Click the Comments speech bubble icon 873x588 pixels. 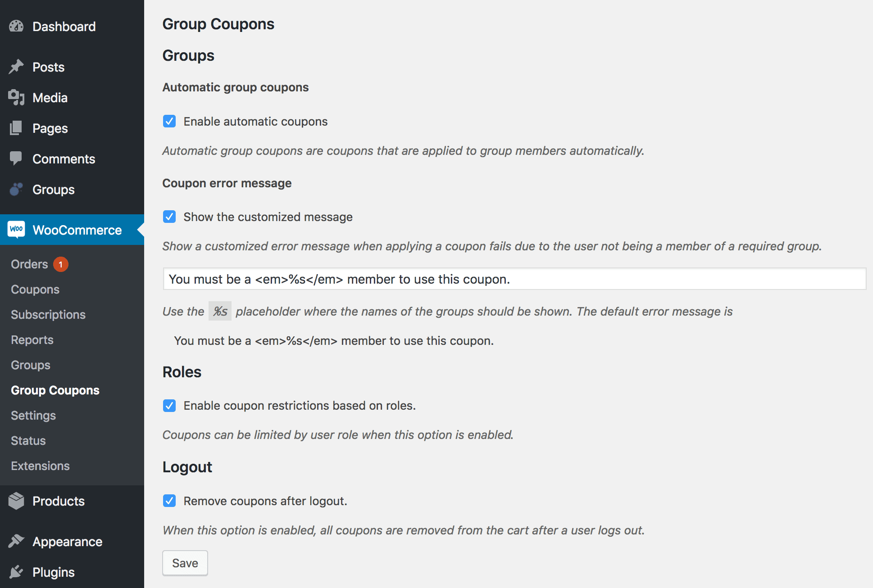tap(16, 158)
